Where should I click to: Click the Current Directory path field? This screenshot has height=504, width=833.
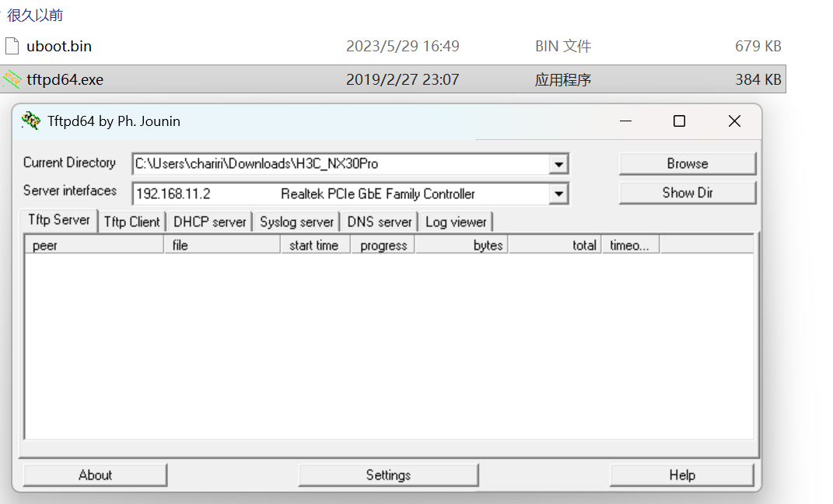coord(341,164)
